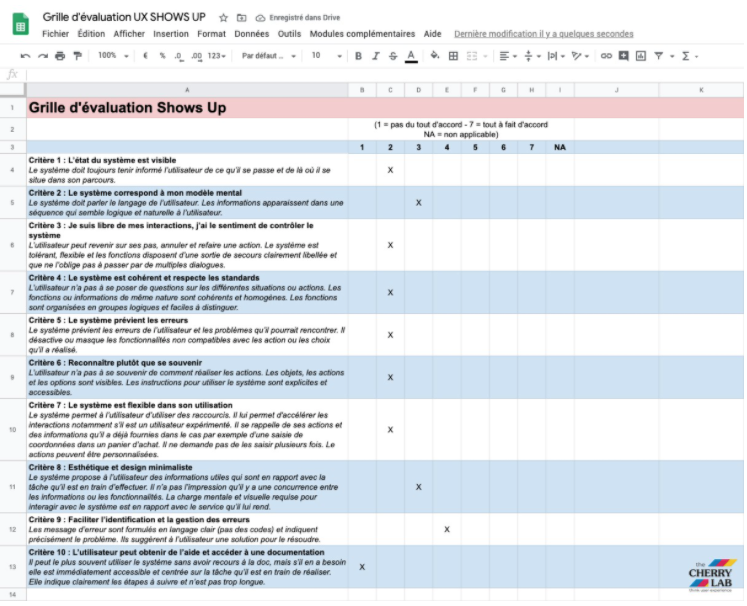Click the document title 'Grille d'évaluation UX SHOWS UP'

(x=124, y=17)
